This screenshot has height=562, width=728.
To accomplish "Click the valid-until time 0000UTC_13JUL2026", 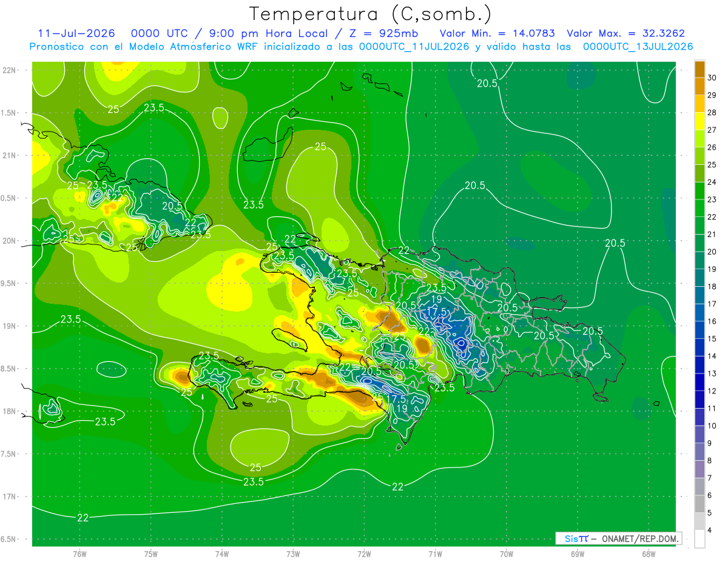I will pyautogui.click(x=638, y=47).
